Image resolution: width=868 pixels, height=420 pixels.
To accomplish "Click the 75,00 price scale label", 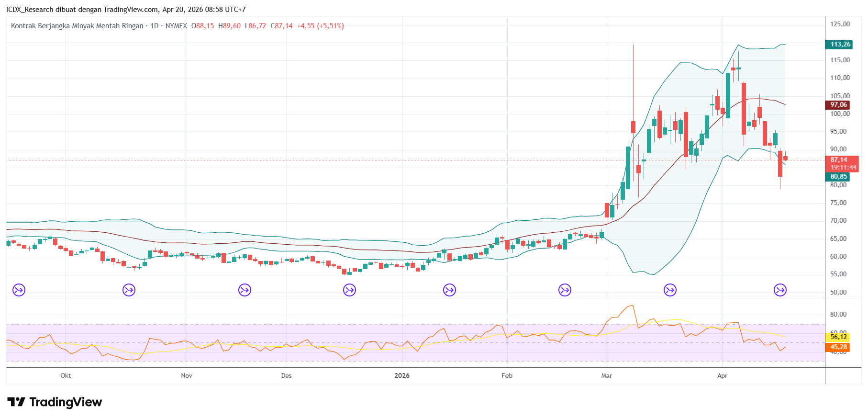I will 838,203.
